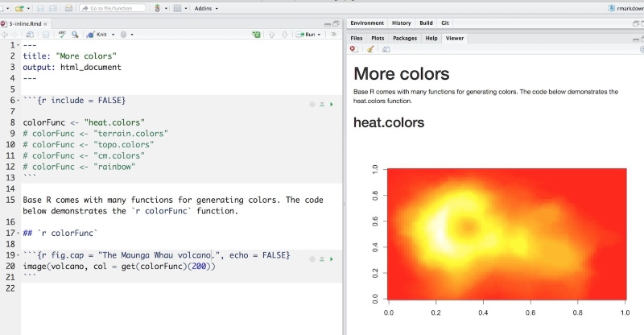
Task: Click the workspace panes grid icon
Action: pyautogui.click(x=177, y=8)
